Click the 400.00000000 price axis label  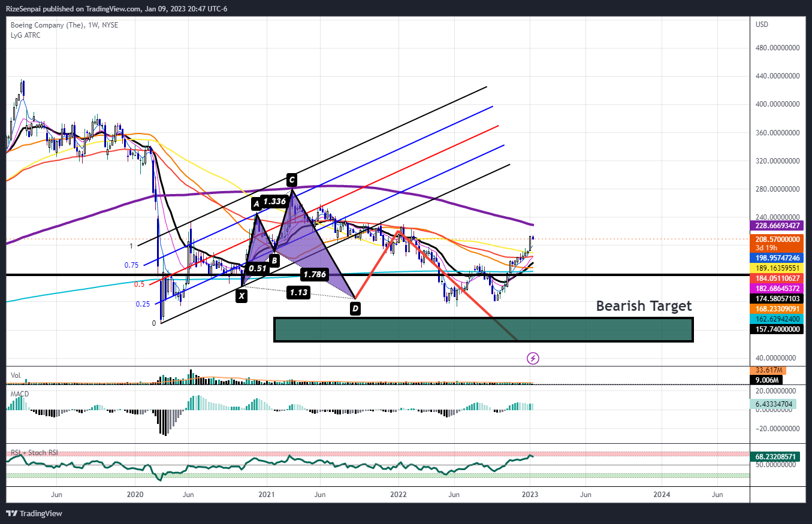[x=778, y=104]
